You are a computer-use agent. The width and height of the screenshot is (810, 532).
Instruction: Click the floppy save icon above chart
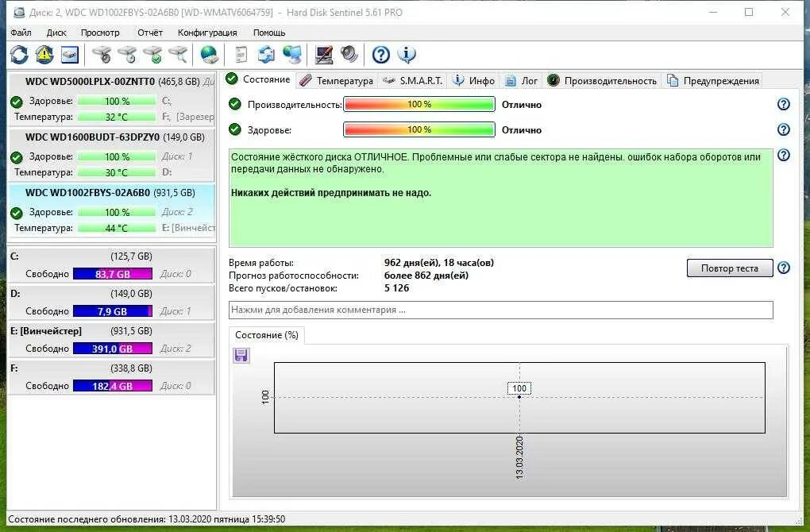241,356
